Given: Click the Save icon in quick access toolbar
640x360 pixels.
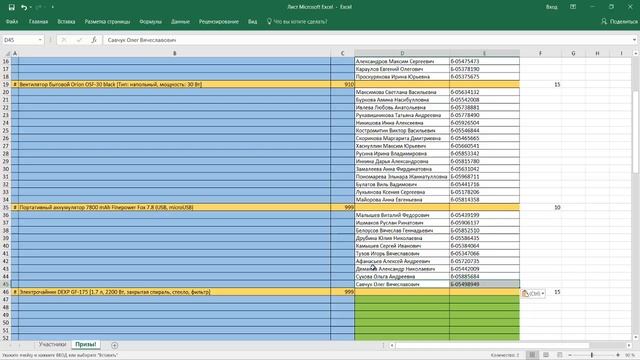Looking at the screenshot, I should pyautogui.click(x=11, y=7).
